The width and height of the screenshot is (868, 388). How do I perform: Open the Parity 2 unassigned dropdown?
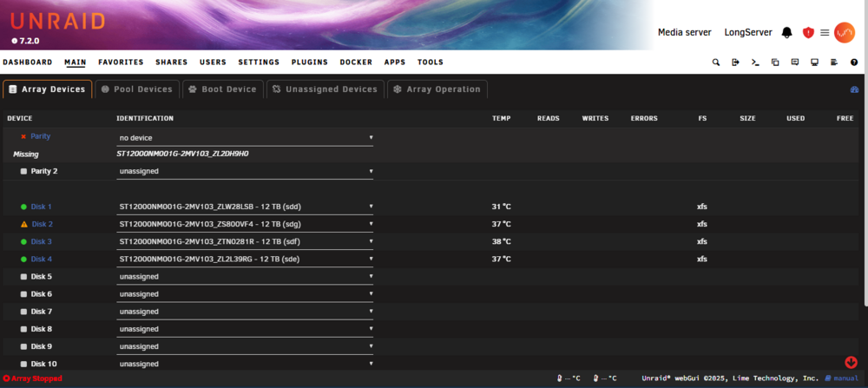[x=245, y=172]
